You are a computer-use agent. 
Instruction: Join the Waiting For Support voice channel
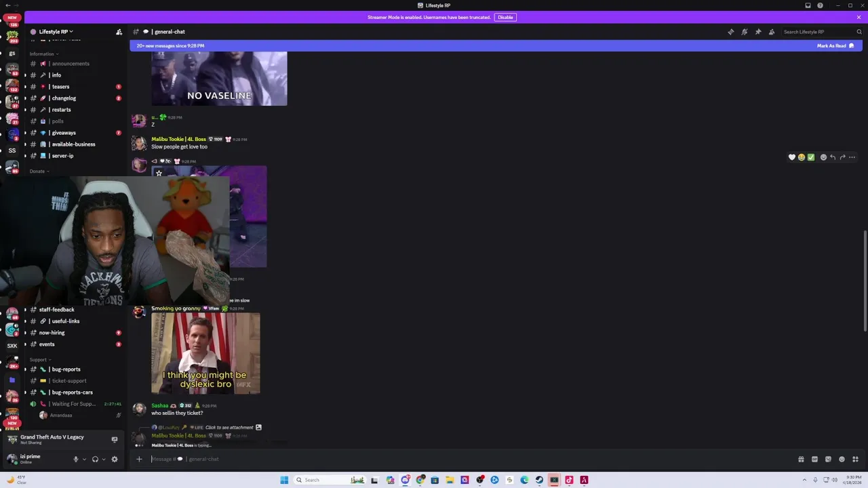[75, 404]
